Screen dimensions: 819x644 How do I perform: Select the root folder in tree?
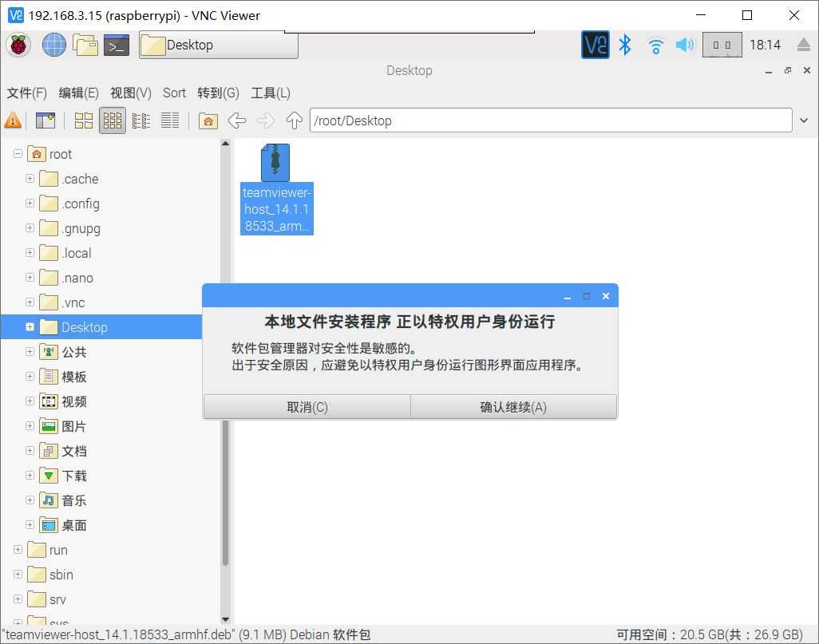(x=49, y=154)
